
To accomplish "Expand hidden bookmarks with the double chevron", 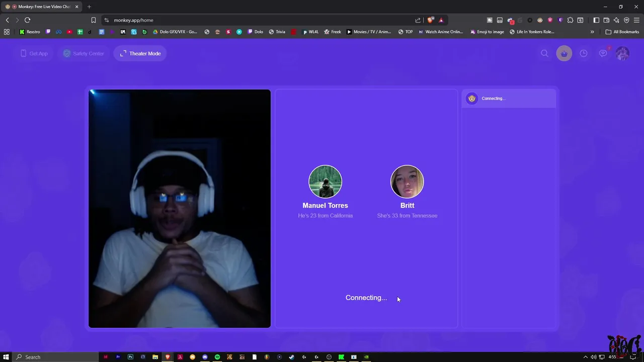I will click(592, 32).
